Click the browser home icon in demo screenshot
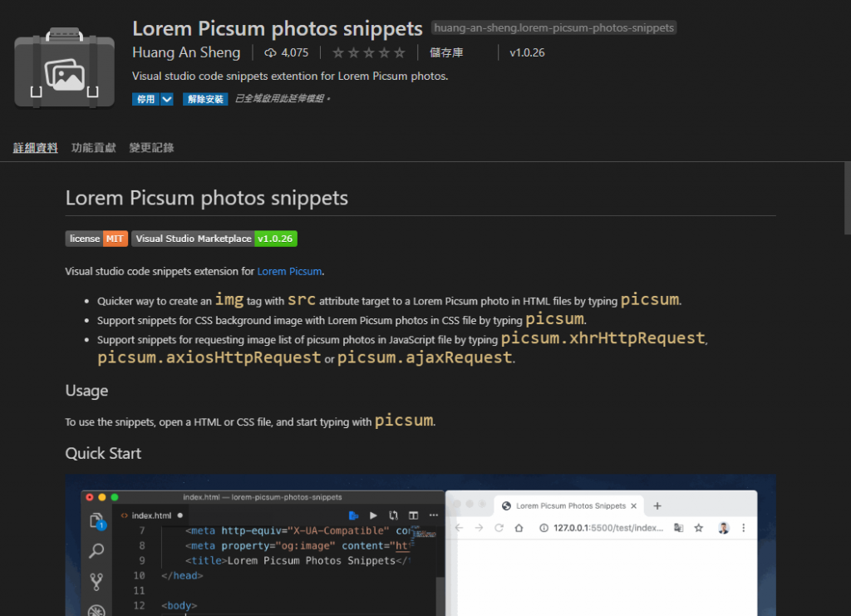The image size is (851, 616). pyautogui.click(x=519, y=528)
